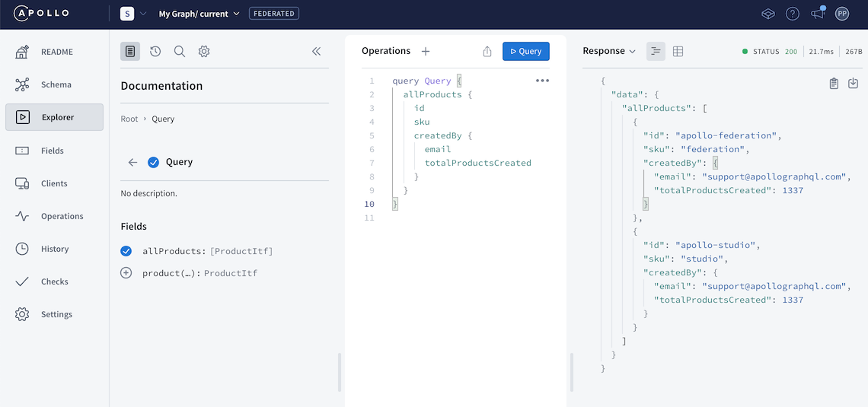Collapse the Documentation panel
This screenshot has width=868, height=407.
pyautogui.click(x=316, y=52)
